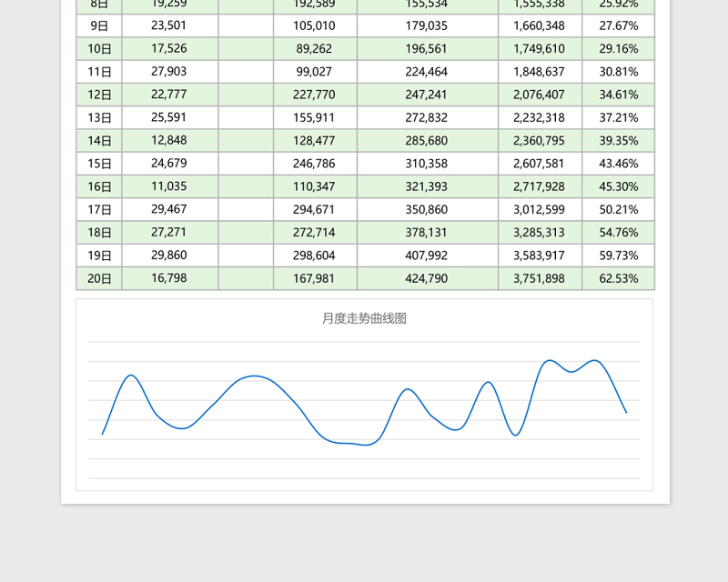Select the 11日 date cell
This screenshot has height=582, width=728.
(99, 72)
